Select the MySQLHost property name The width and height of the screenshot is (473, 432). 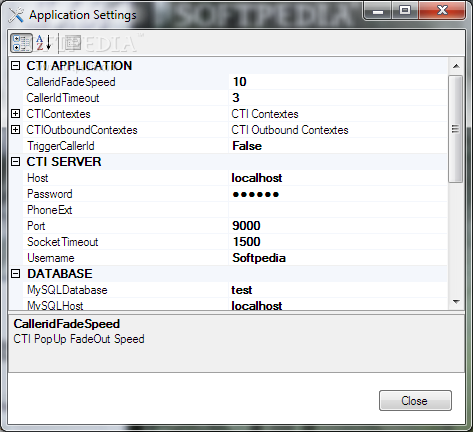55,305
